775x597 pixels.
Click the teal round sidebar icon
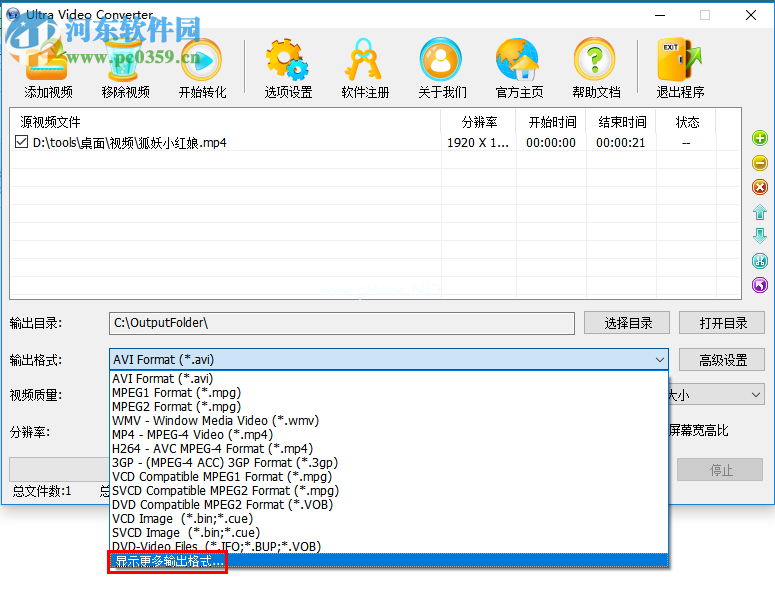coord(760,260)
